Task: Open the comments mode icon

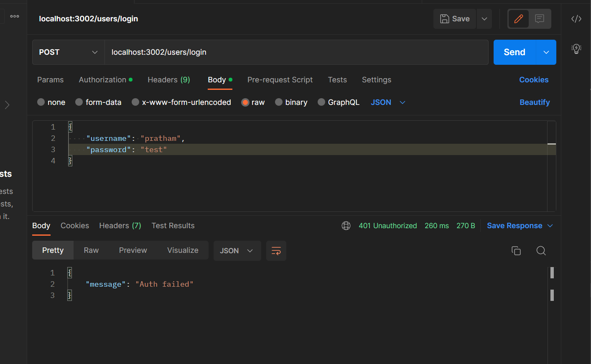Action: 540,19
